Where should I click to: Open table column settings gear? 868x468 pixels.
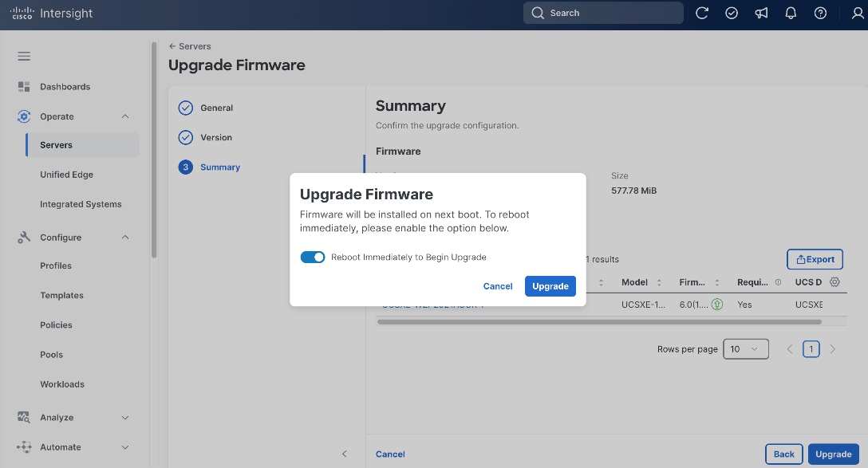(x=834, y=282)
